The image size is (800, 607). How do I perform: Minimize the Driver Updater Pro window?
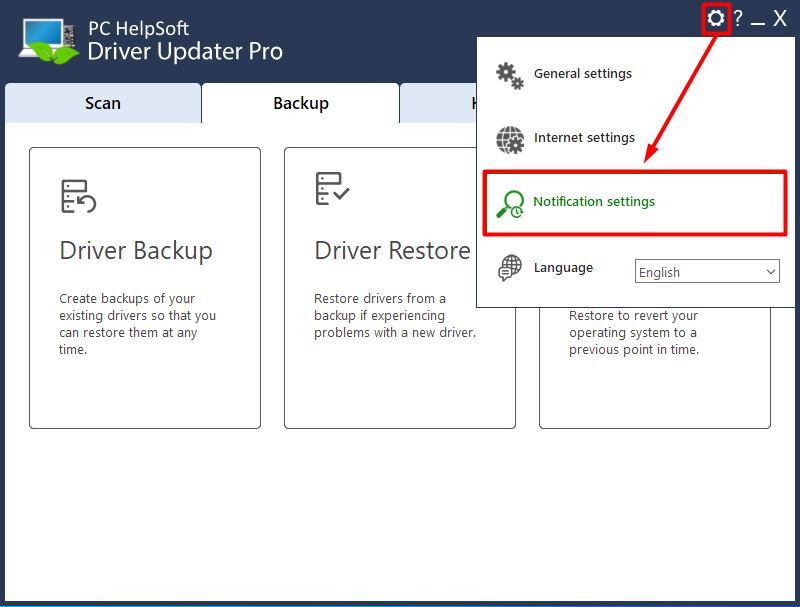(758, 23)
